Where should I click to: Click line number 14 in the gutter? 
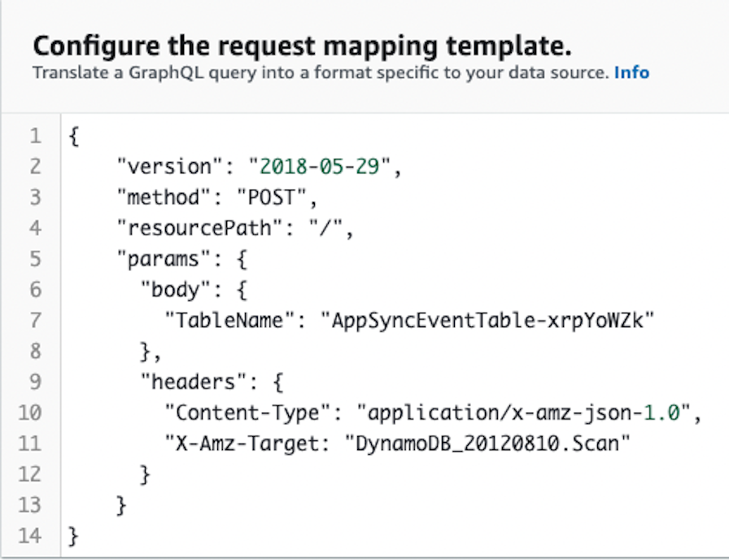point(30,536)
